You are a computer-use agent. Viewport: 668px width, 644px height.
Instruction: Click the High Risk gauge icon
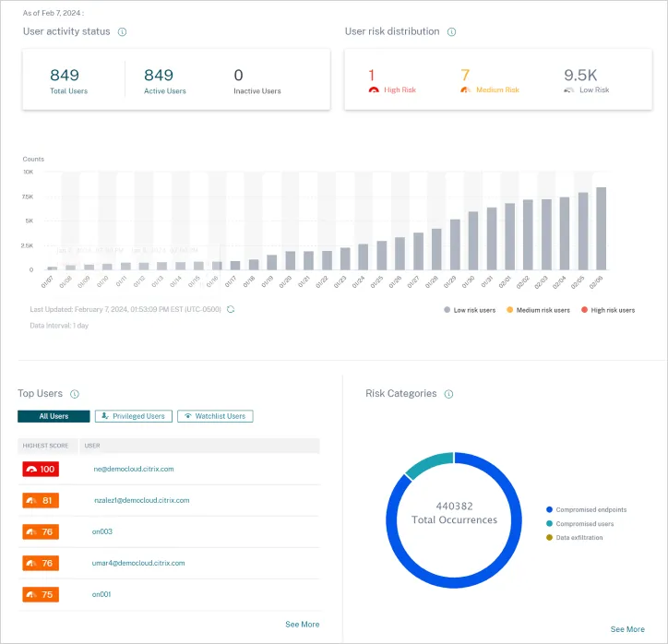(374, 90)
